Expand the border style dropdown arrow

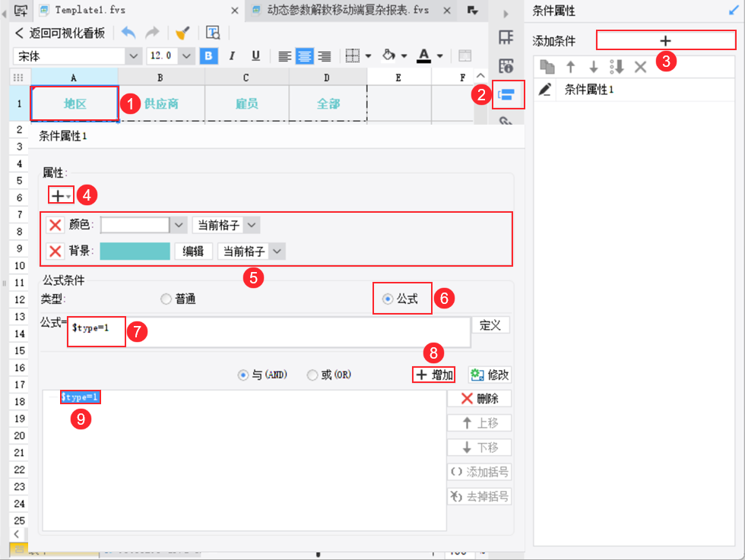click(369, 56)
